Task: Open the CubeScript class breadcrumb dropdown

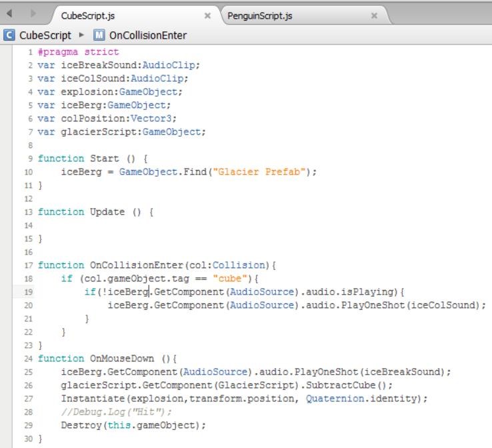Action: click(45, 35)
